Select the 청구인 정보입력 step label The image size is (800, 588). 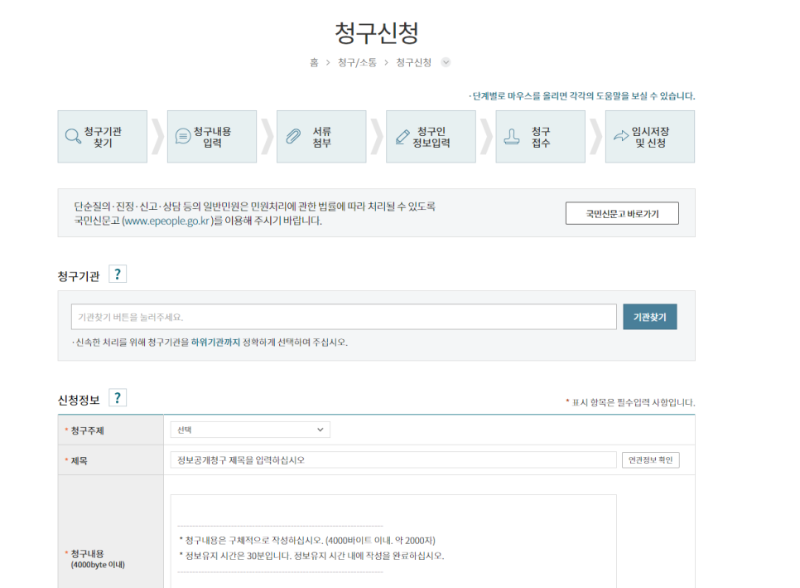pyautogui.click(x=431, y=137)
